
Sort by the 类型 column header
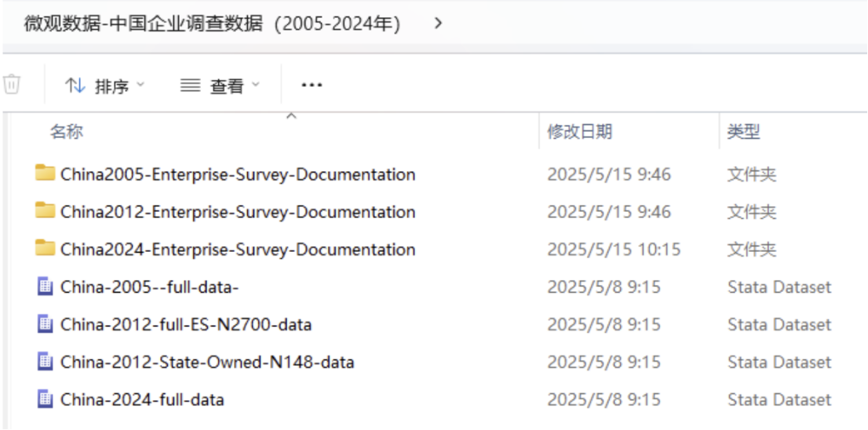click(x=743, y=132)
